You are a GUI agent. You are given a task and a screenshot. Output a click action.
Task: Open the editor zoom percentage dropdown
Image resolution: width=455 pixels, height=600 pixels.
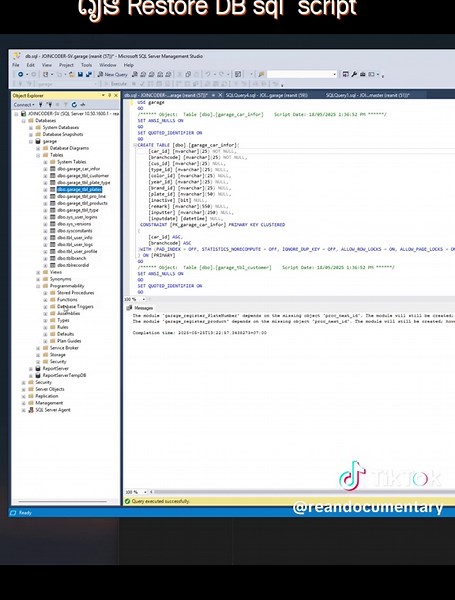tap(144, 299)
